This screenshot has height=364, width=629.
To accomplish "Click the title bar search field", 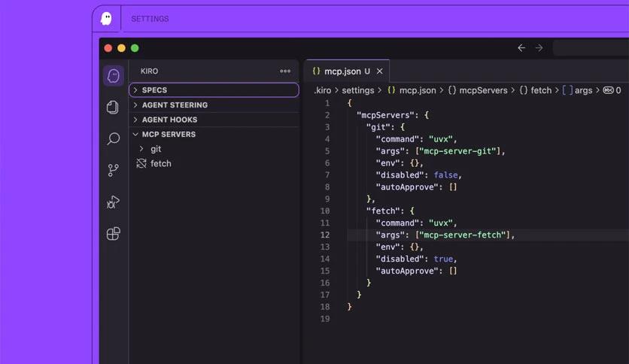I will point(591,48).
